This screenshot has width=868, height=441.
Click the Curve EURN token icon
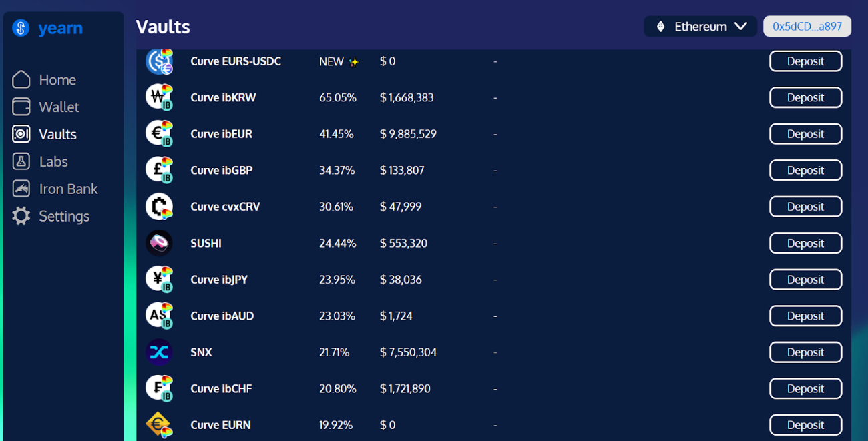(x=159, y=425)
